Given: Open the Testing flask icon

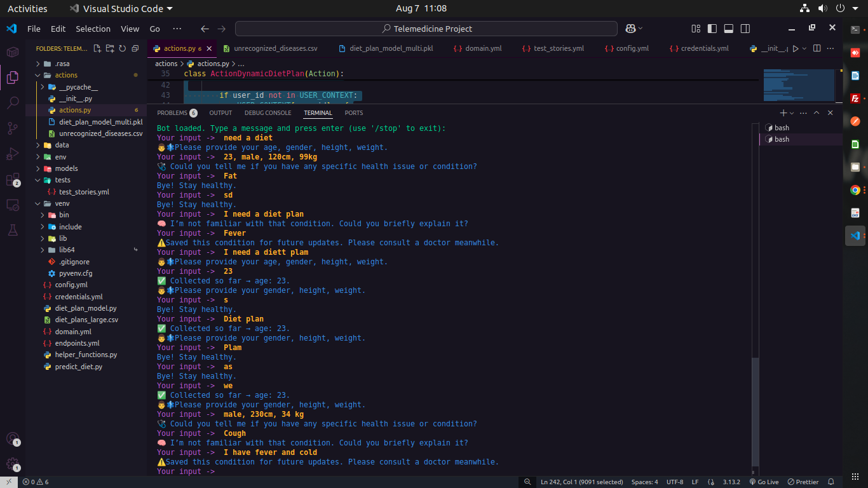Looking at the screenshot, I should click(12, 230).
